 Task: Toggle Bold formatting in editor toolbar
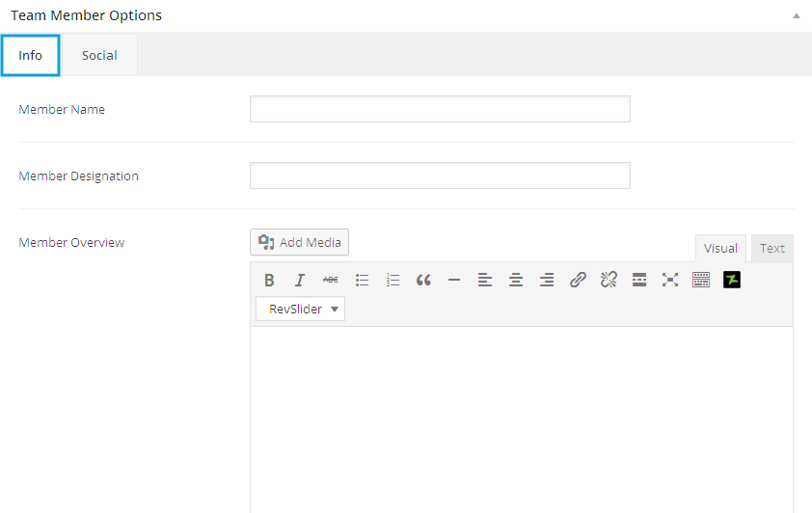pos(269,281)
